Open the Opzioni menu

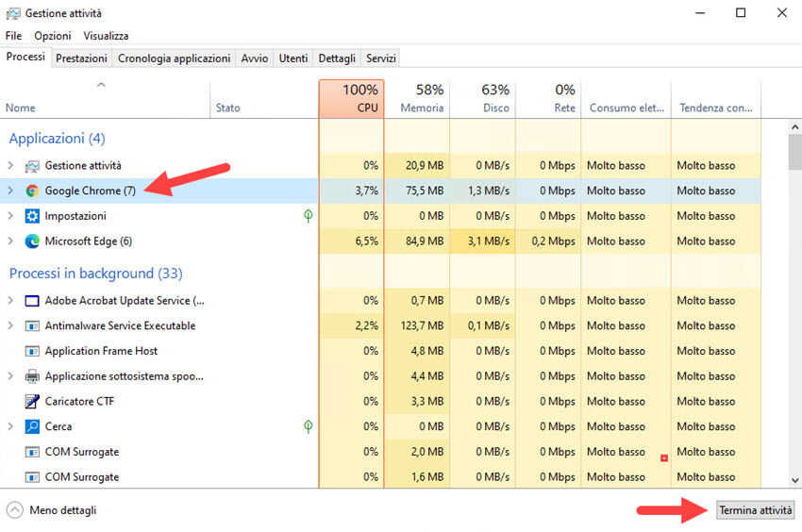tap(52, 36)
